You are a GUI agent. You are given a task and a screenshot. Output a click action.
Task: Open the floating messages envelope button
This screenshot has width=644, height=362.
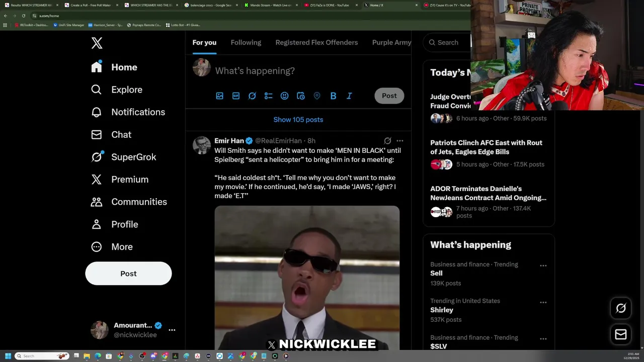pos(621,334)
